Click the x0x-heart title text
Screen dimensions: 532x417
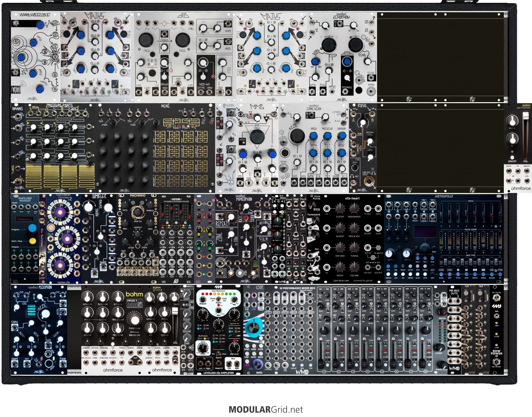pos(352,198)
